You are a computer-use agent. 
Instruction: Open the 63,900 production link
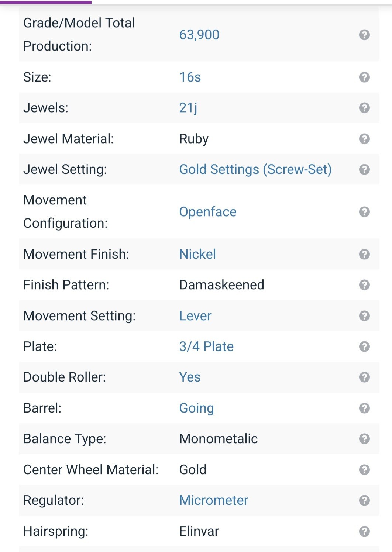click(x=199, y=35)
